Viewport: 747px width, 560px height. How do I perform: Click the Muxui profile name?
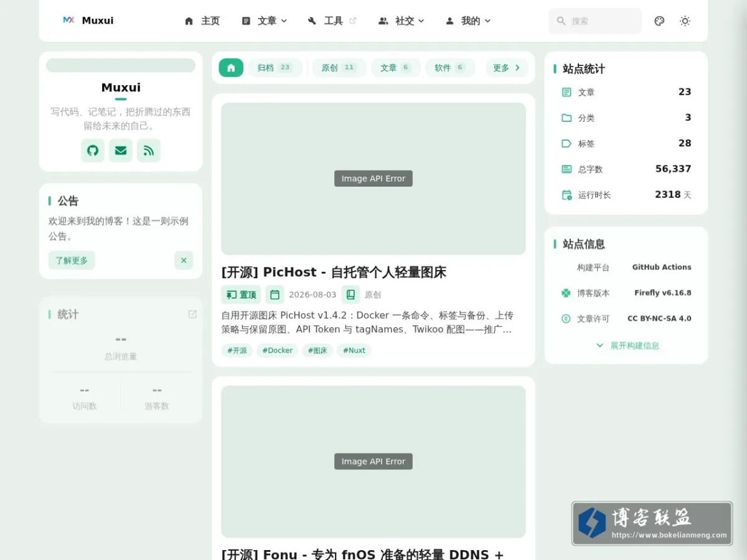tap(121, 88)
